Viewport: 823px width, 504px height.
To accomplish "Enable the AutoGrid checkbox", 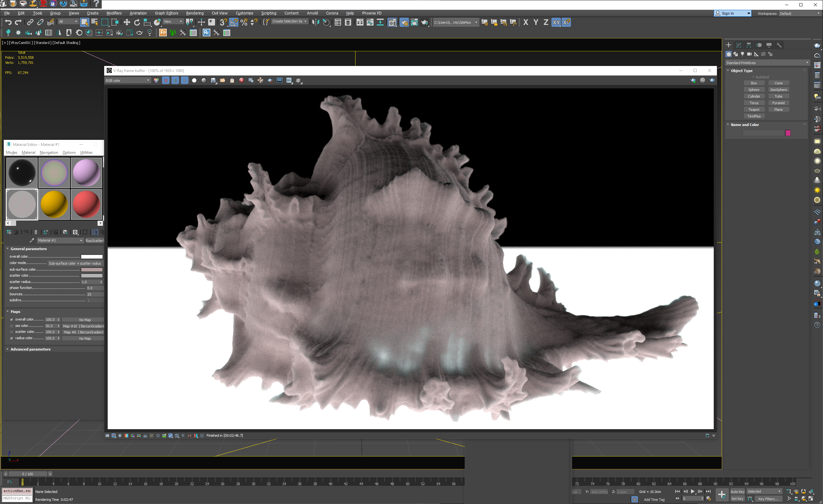I will pos(753,77).
